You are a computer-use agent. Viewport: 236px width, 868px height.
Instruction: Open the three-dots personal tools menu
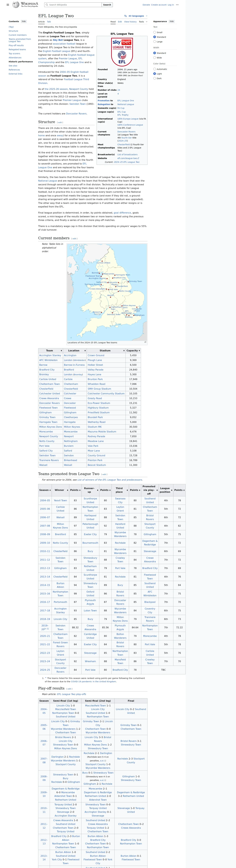coord(177,5)
